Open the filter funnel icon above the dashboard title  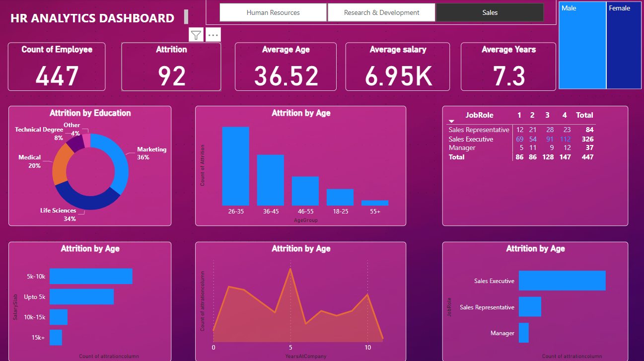pos(196,35)
